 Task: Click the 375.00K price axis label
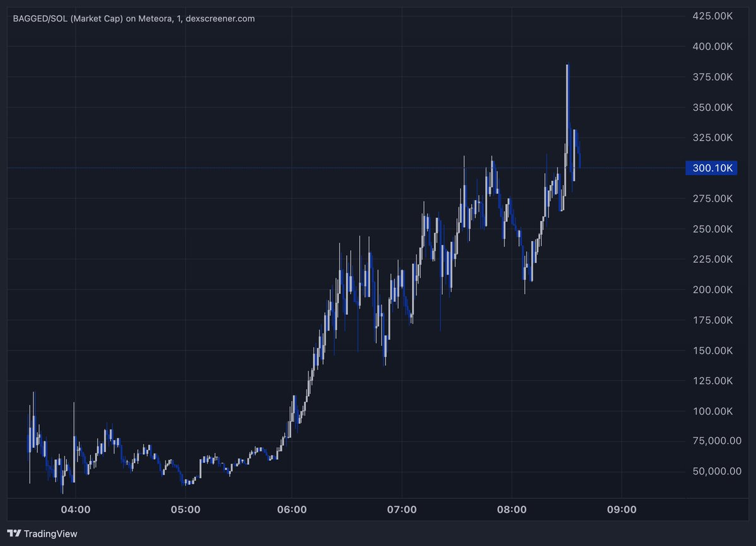click(x=713, y=77)
